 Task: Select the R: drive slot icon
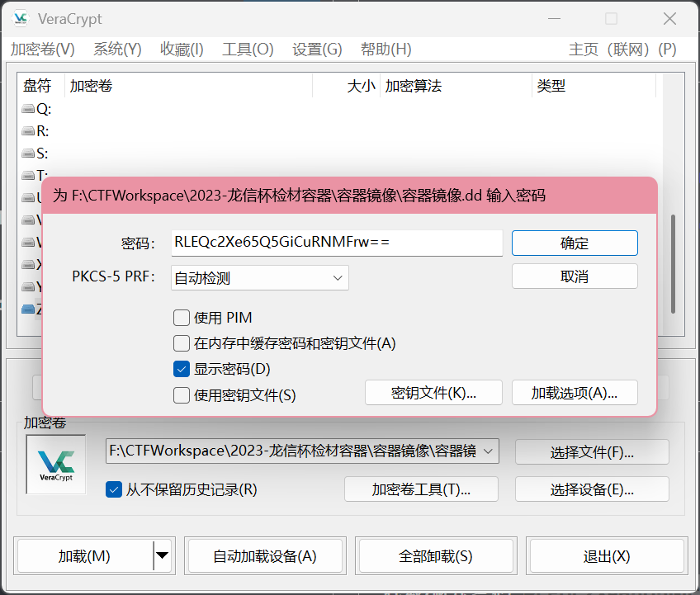(x=28, y=130)
